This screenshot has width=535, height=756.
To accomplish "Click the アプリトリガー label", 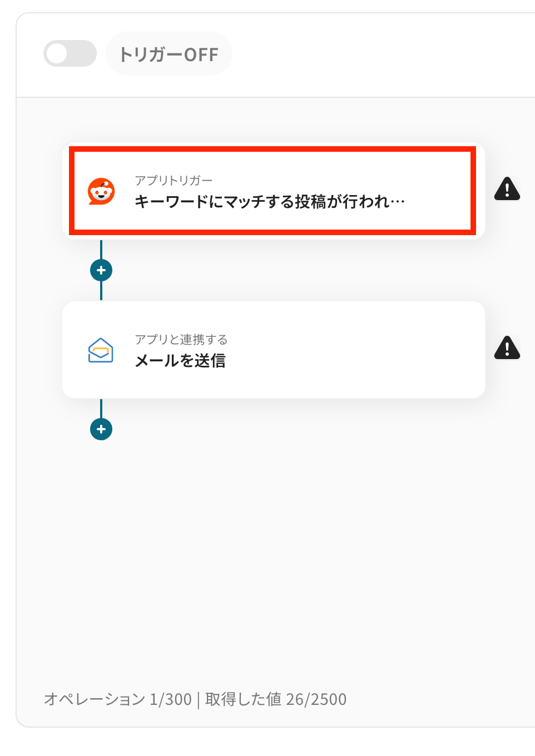I will tap(174, 180).
